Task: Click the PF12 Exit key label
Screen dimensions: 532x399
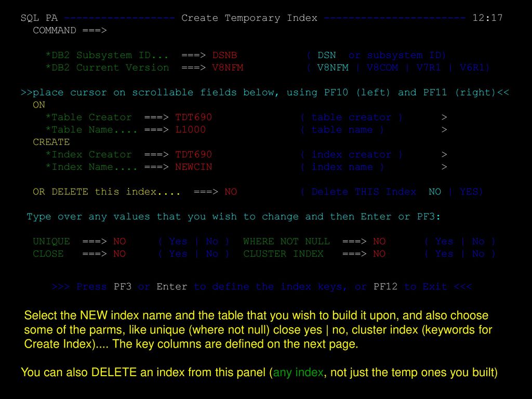Action: [x=385, y=287]
